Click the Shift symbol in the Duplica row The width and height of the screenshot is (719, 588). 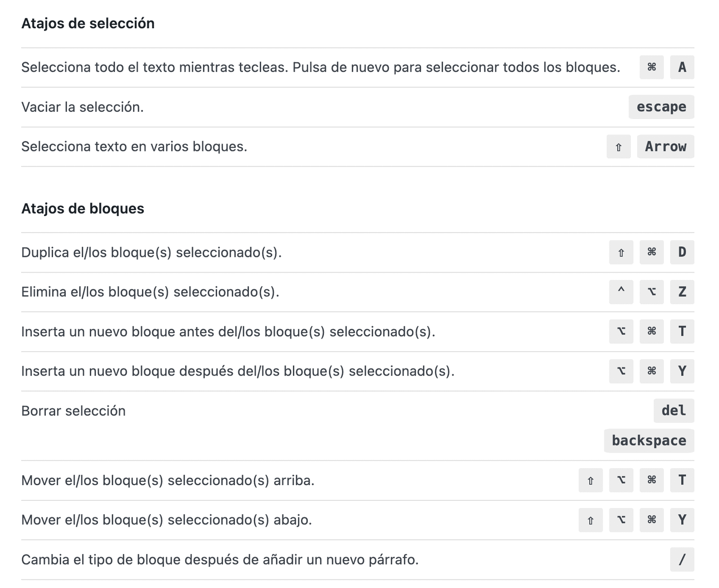621,252
